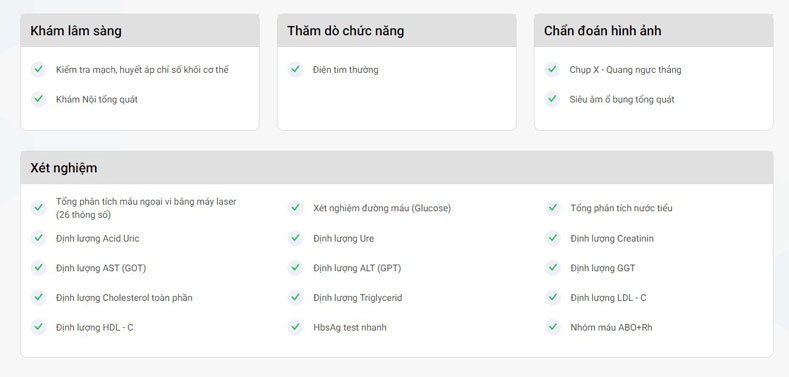Click checkmark next to HbsAg test nhanh
This screenshot has height=377, width=789.
[x=295, y=327]
